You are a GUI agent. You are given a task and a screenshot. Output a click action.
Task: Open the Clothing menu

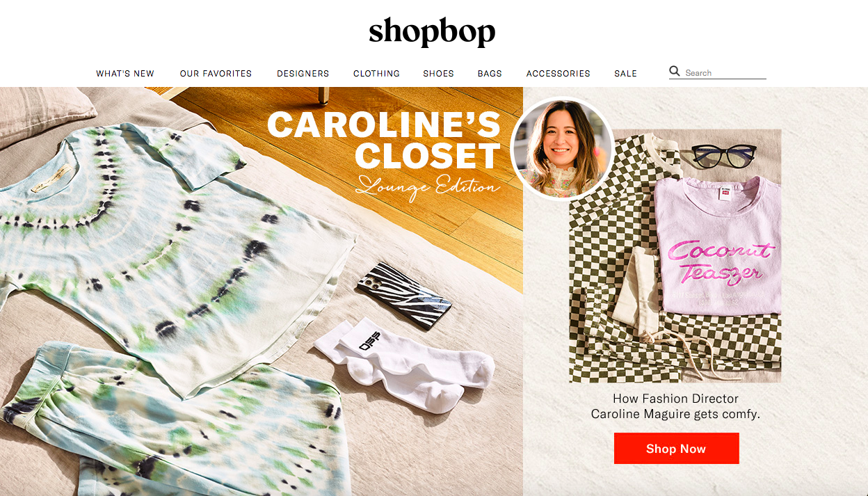point(376,73)
